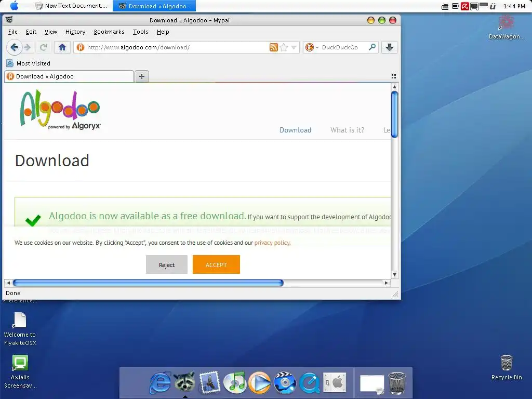Launch iTunes music disc icon in dock
The height and width of the screenshot is (399, 532).
(x=235, y=382)
